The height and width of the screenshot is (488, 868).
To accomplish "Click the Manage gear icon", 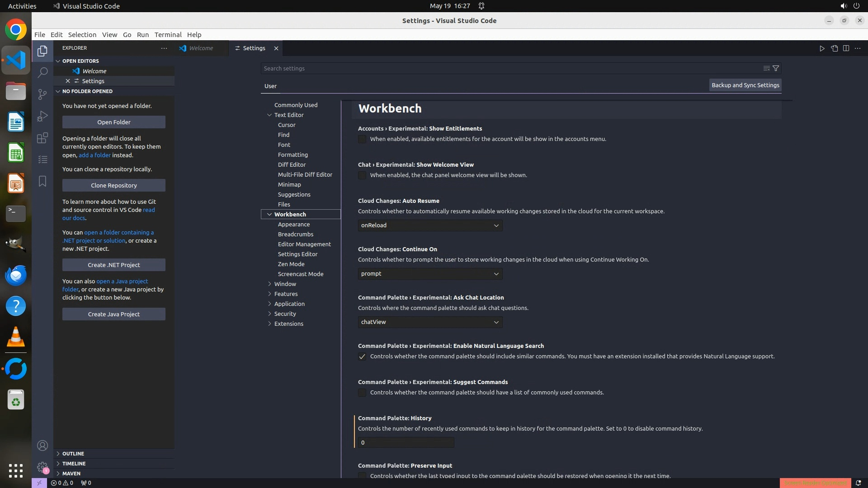I will pyautogui.click(x=42, y=467).
